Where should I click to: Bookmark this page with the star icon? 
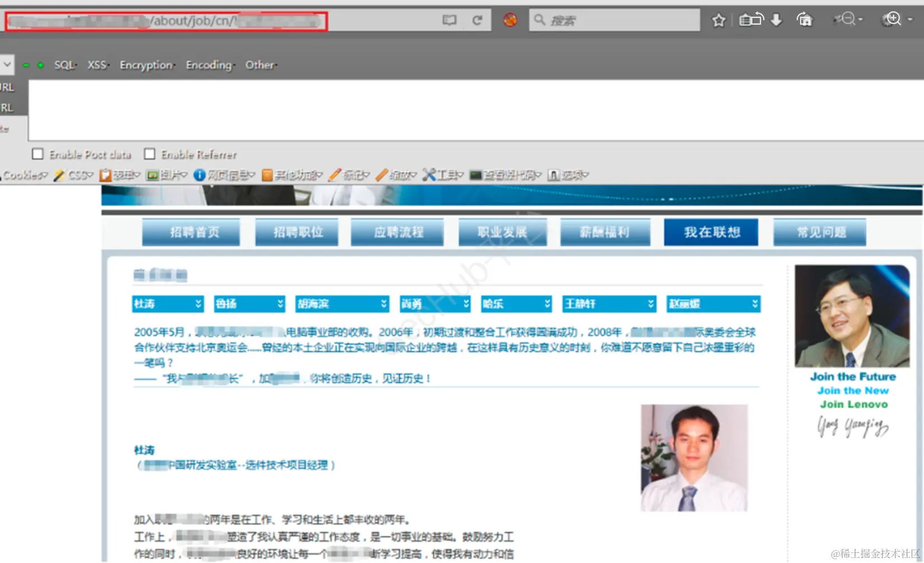point(719,20)
